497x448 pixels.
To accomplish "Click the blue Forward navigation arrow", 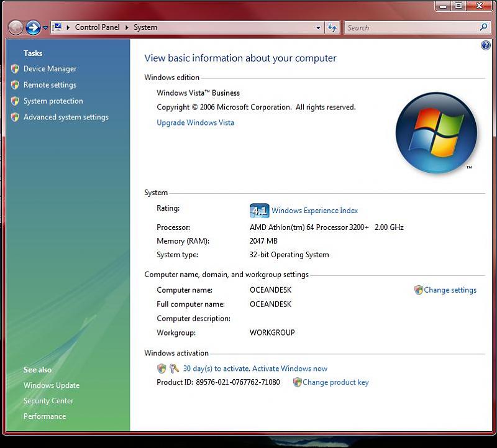I will click(33, 27).
